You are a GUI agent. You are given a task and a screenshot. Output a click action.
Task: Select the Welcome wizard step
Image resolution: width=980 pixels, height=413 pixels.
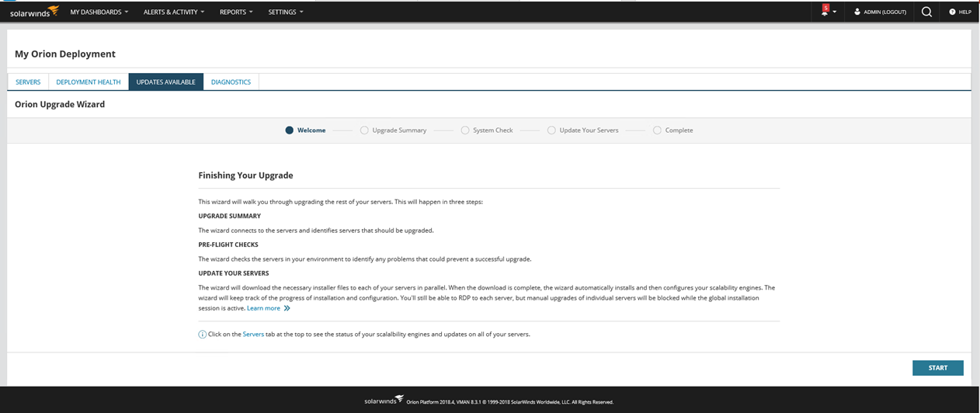305,130
